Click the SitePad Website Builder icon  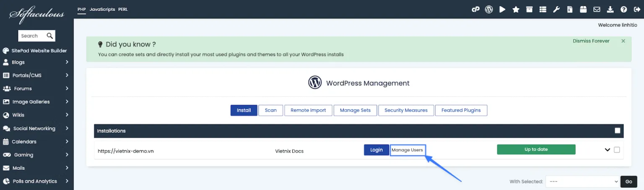click(6, 51)
